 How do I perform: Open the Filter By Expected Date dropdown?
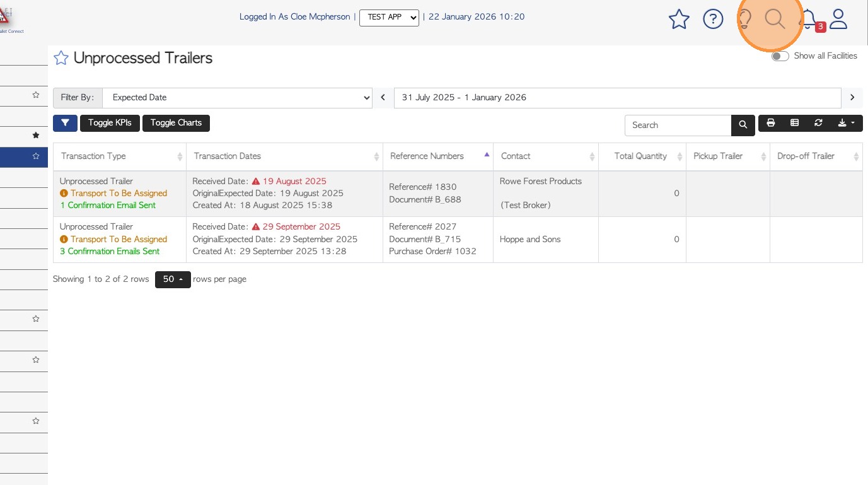237,98
